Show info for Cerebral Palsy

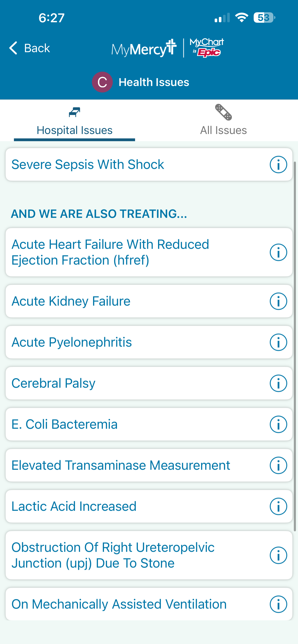[x=278, y=383]
